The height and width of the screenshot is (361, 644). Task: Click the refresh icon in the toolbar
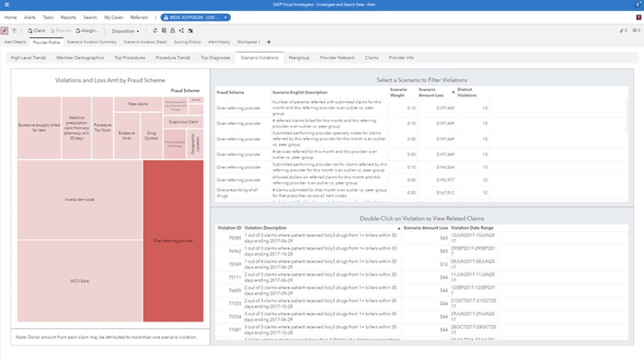click(x=155, y=31)
